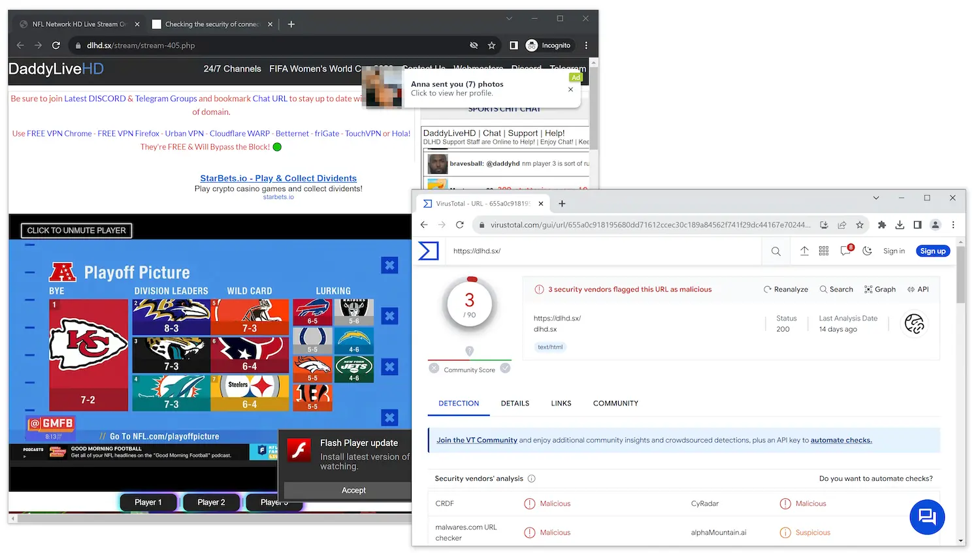Open VirusTotal apps grid icon
The image size is (980, 553).
pos(824,251)
